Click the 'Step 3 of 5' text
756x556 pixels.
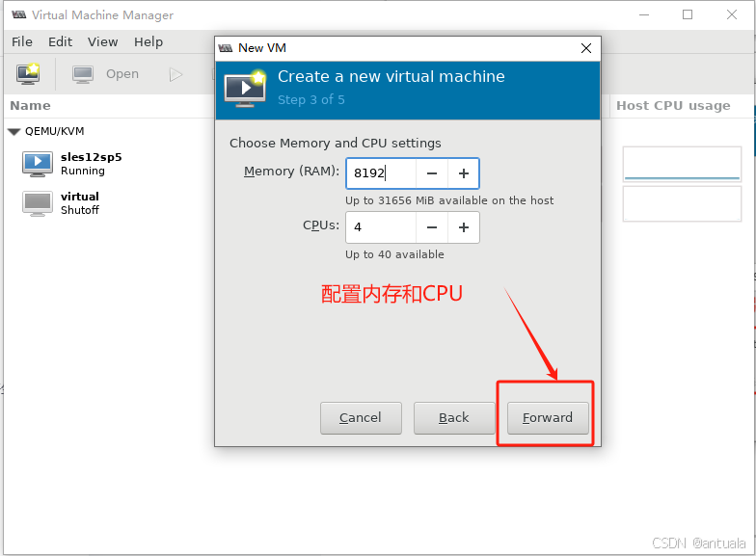(x=310, y=100)
